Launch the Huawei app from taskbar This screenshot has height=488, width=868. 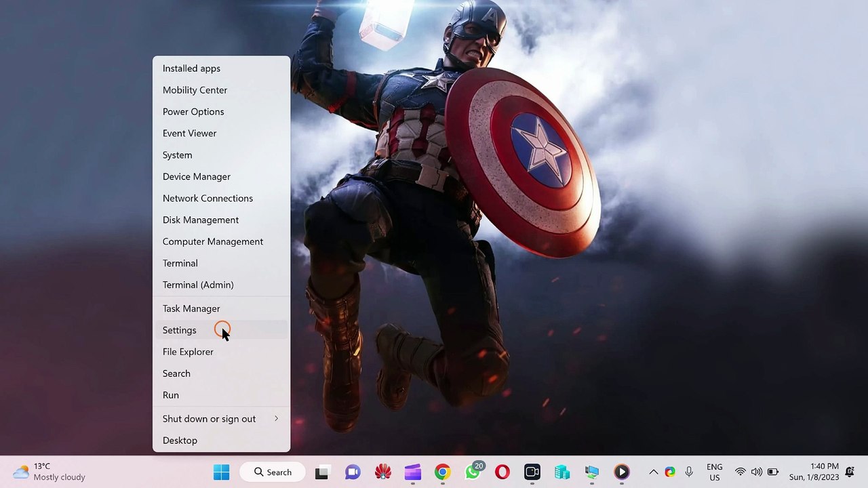(382, 472)
